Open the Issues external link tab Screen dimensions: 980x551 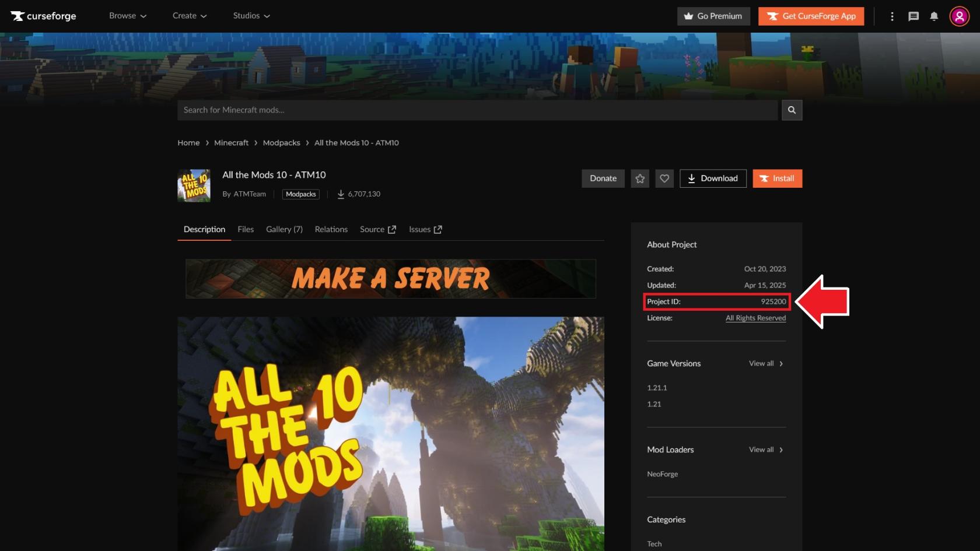tap(425, 230)
